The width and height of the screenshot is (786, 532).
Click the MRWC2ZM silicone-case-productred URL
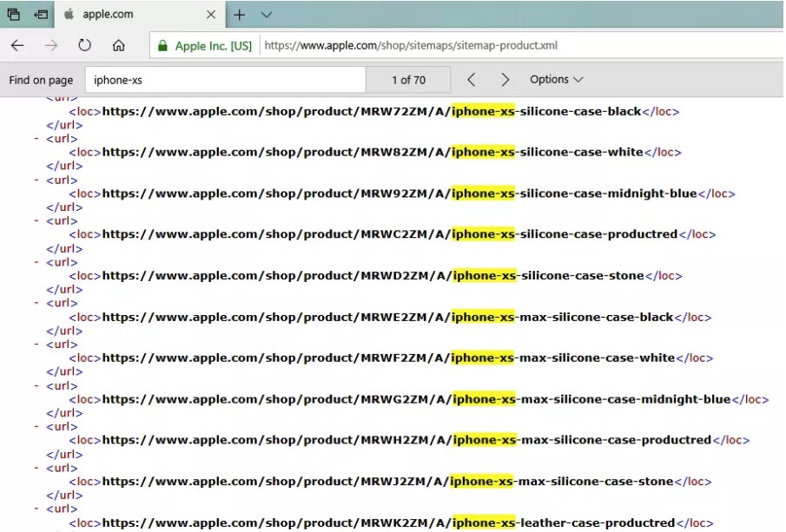(389, 234)
